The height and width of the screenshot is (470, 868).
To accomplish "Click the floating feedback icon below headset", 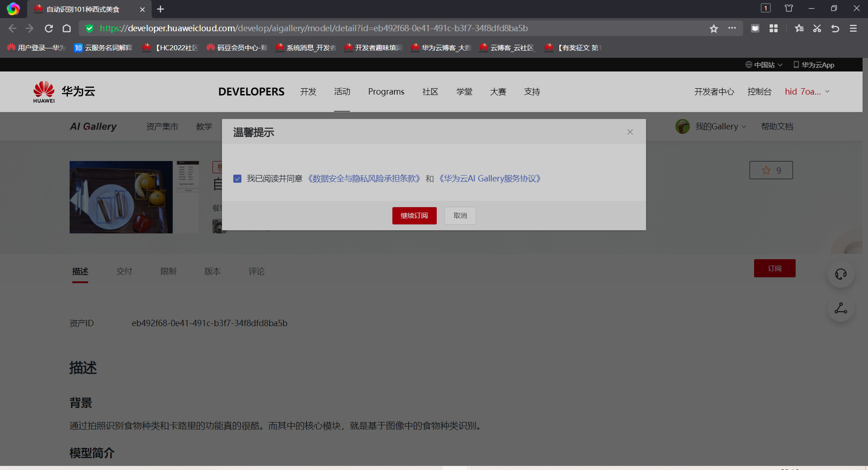I will [x=841, y=309].
